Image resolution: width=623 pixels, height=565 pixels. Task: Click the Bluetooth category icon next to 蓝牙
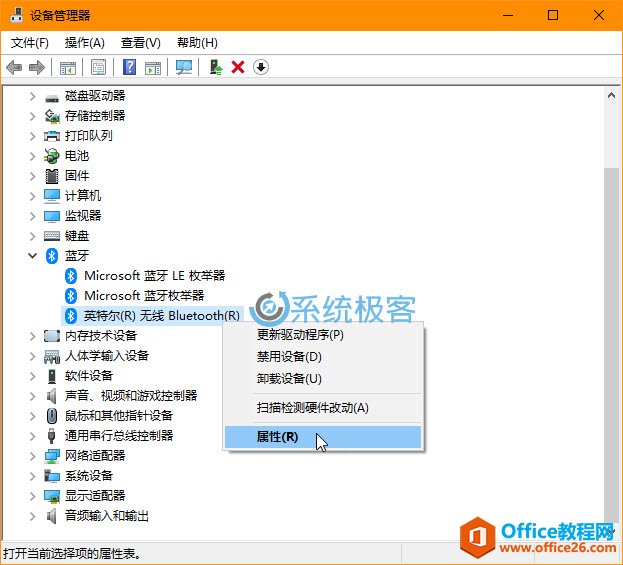52,256
